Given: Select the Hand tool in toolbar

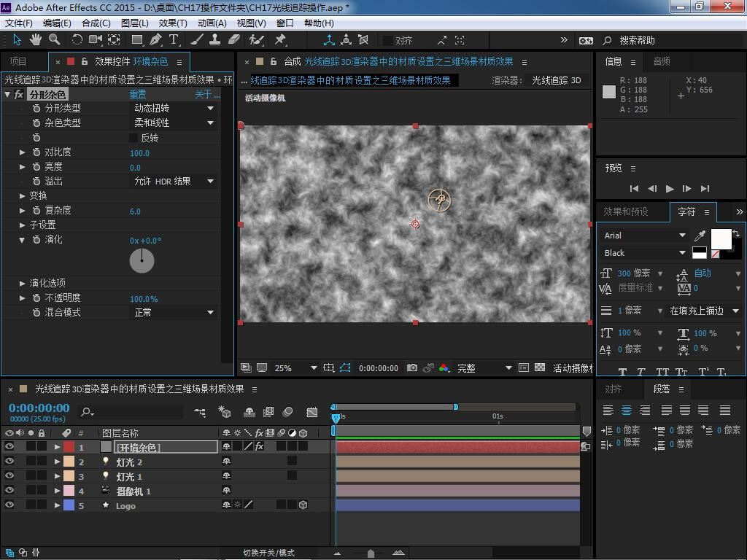Looking at the screenshot, I should (35, 40).
